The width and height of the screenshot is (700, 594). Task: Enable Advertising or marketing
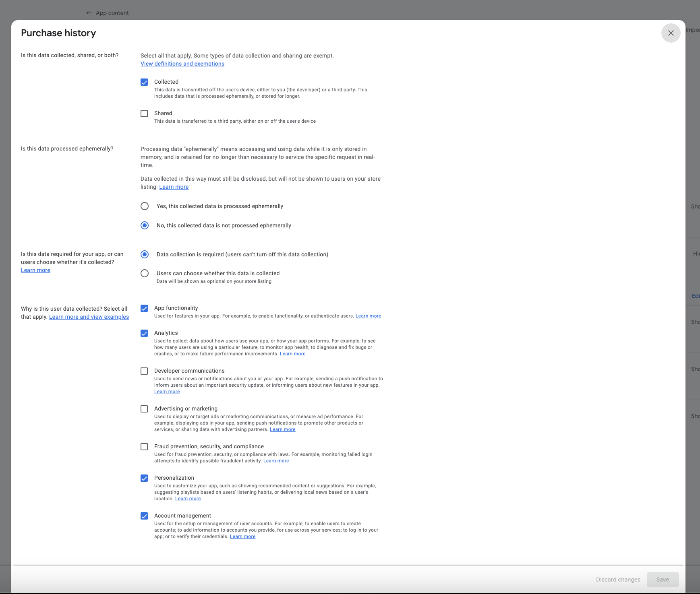144,408
